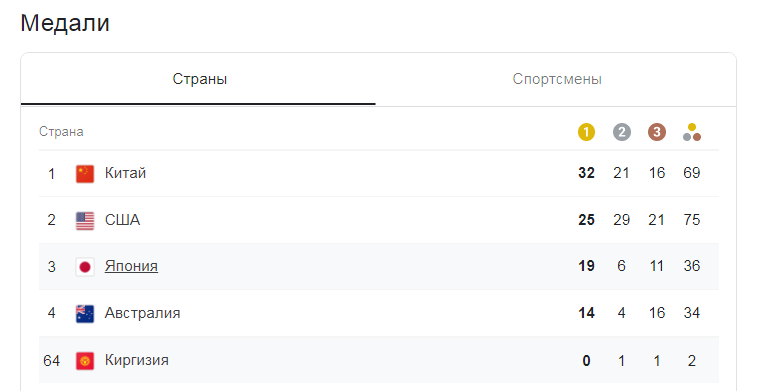Click the silver medal column icon
757x391 pixels.
(621, 132)
